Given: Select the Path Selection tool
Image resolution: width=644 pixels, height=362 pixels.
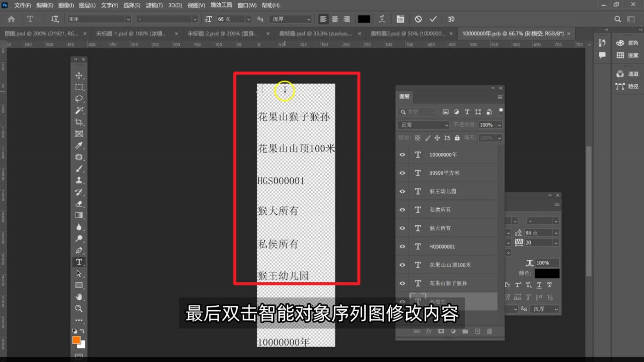Looking at the screenshot, I should pos(79,273).
